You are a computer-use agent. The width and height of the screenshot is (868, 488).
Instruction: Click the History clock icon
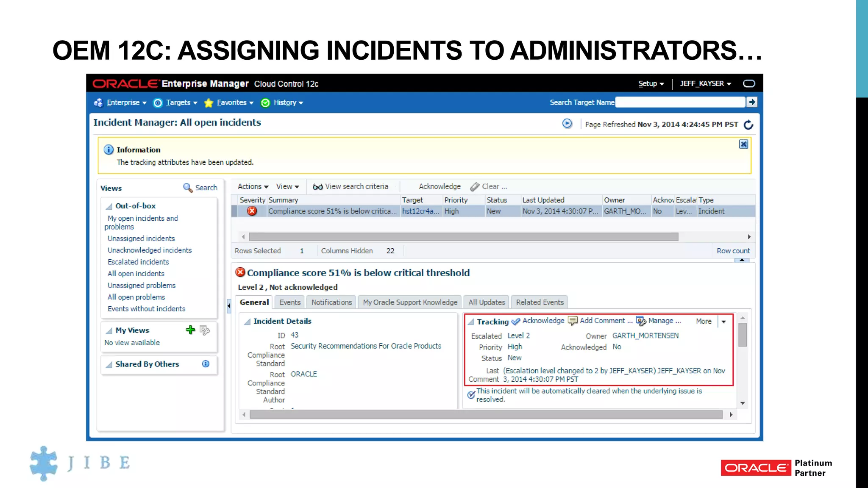(265, 103)
